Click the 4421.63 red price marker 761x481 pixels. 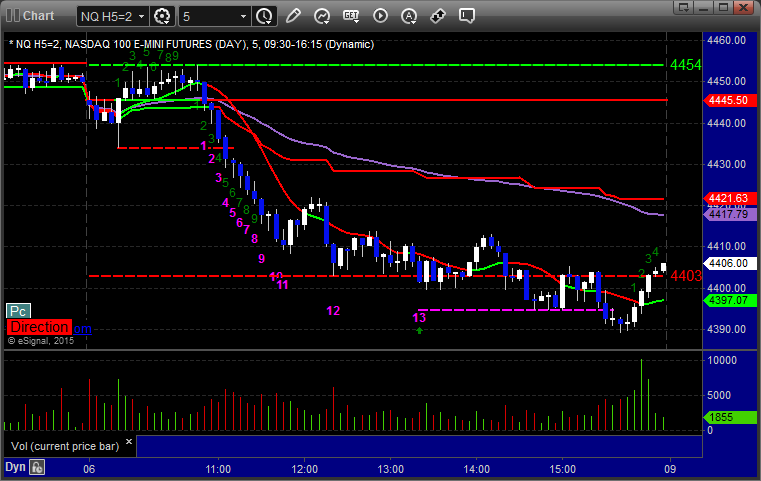[x=729, y=198]
